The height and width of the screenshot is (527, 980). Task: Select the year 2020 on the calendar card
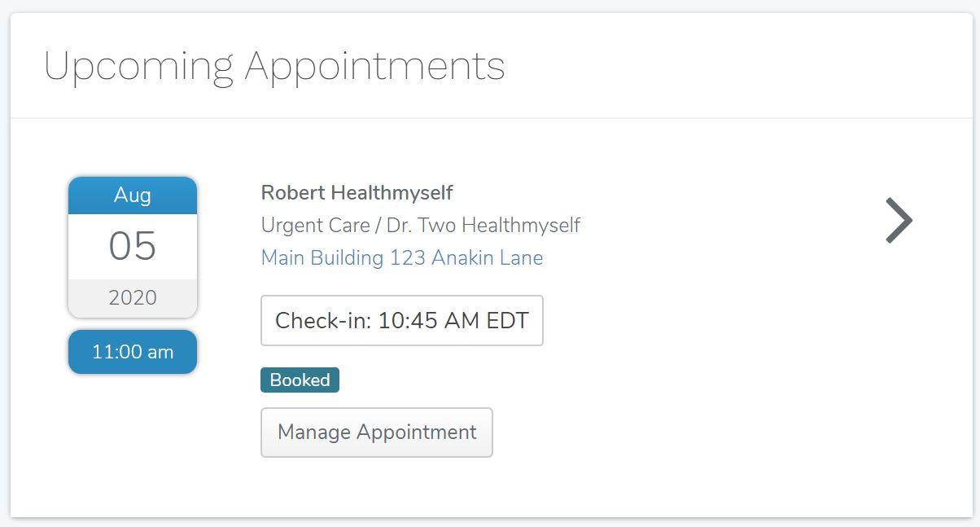(x=133, y=297)
